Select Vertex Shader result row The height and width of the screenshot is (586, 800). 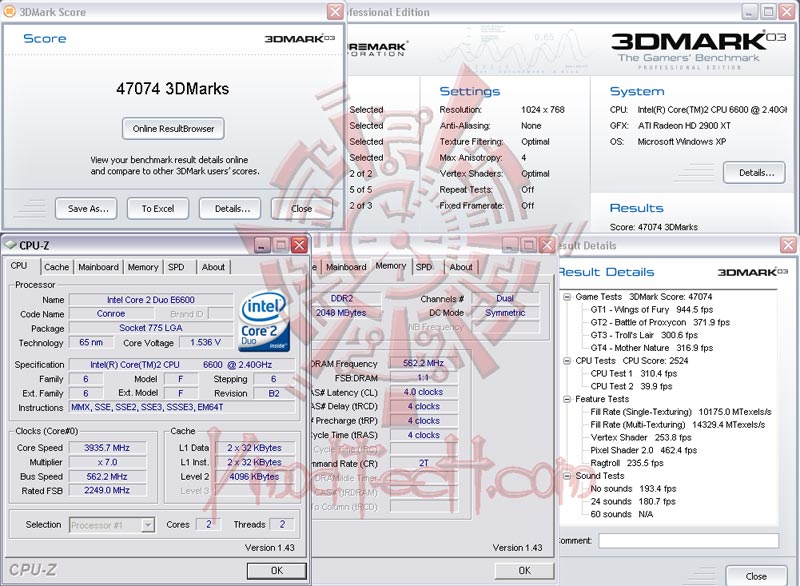click(x=641, y=438)
